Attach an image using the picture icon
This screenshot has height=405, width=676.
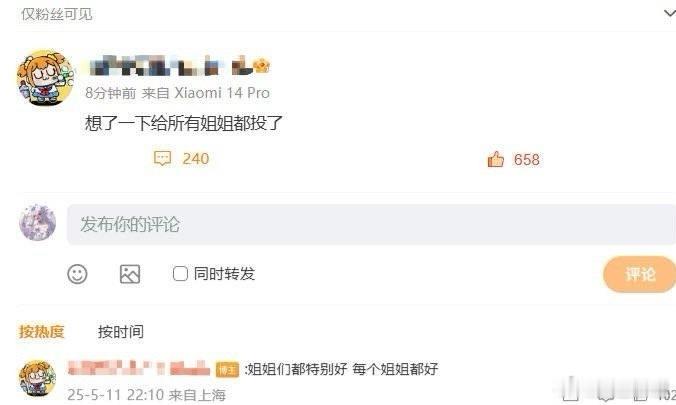click(x=130, y=274)
